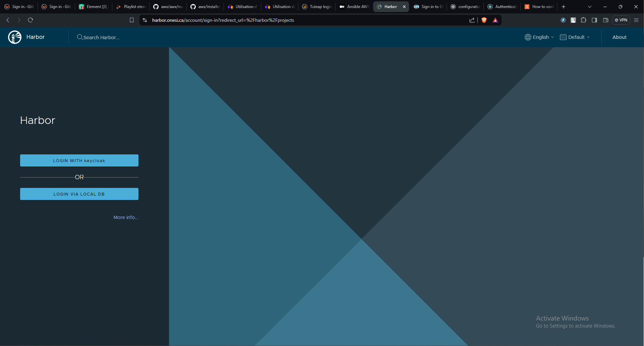Expand the tab search chevron
The image size is (644, 346).
click(589, 7)
